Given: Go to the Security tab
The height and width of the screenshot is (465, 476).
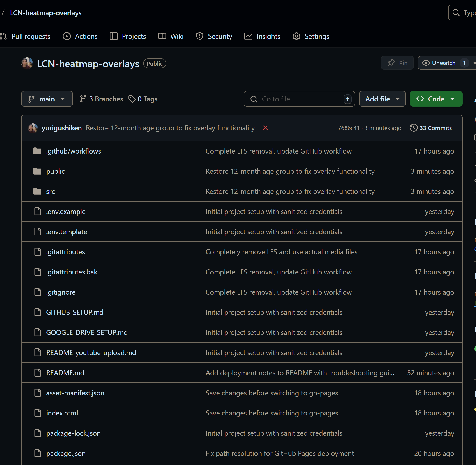Looking at the screenshot, I should pyautogui.click(x=214, y=36).
